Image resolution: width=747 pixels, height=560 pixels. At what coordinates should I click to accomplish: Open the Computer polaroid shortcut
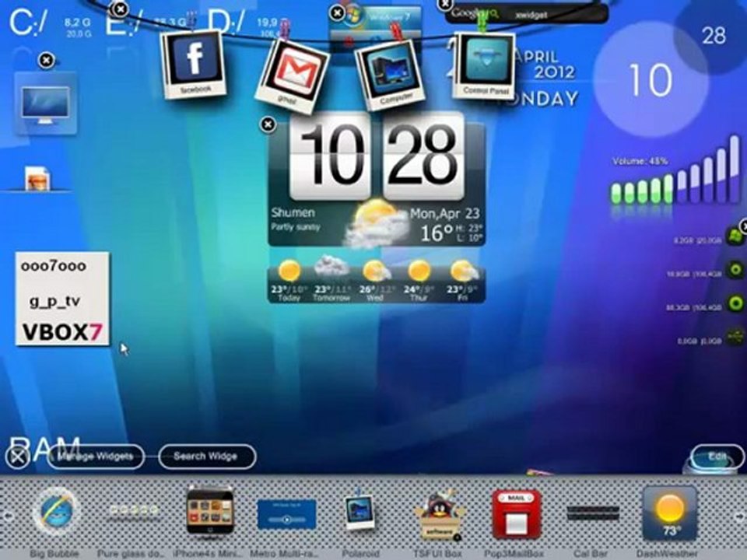click(x=391, y=75)
